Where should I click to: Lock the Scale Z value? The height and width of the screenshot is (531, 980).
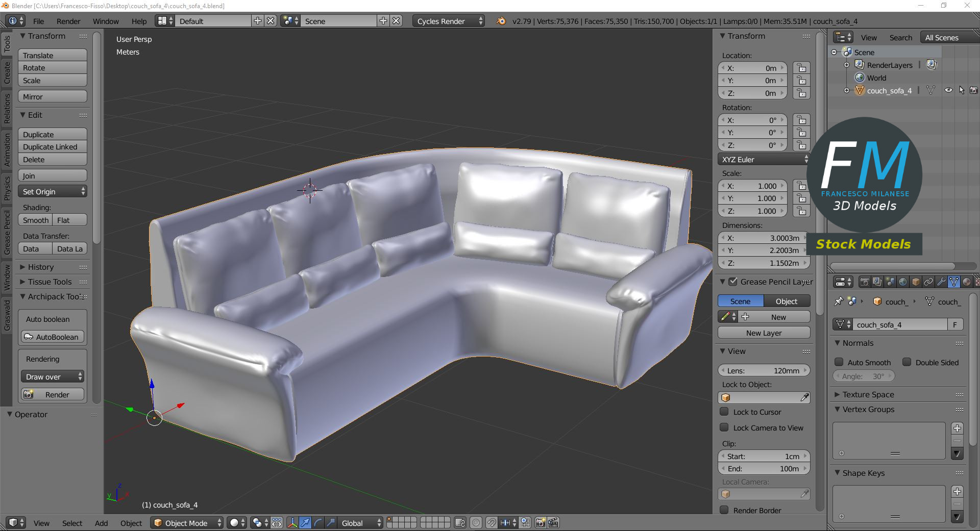point(801,211)
